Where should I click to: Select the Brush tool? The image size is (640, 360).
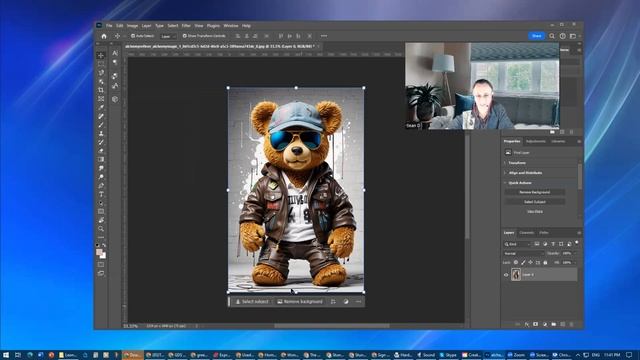101,125
